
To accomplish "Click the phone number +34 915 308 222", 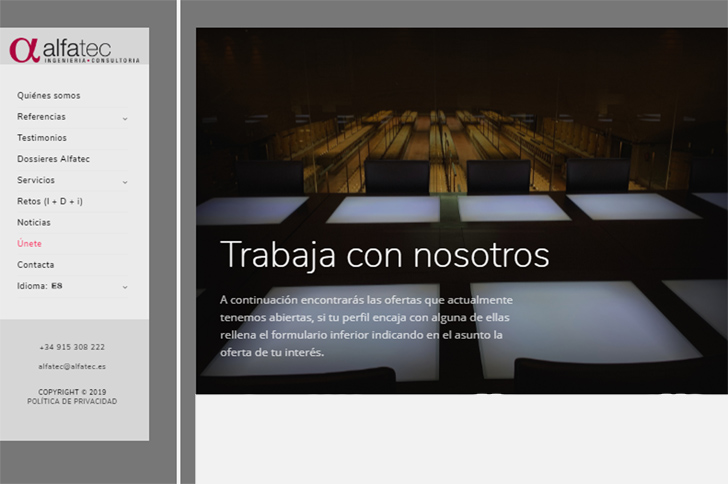I will click(x=72, y=347).
